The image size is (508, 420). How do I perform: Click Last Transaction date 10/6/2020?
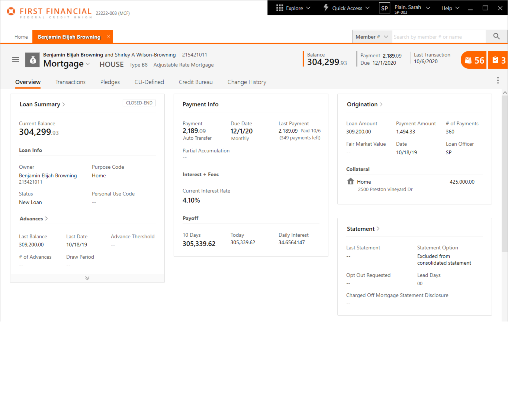coord(425,61)
